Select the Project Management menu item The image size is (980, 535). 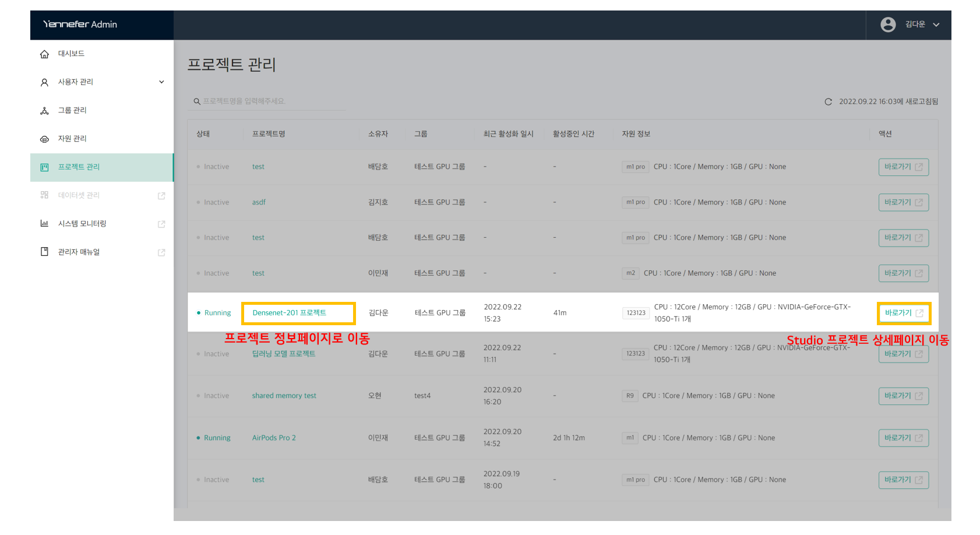point(79,167)
